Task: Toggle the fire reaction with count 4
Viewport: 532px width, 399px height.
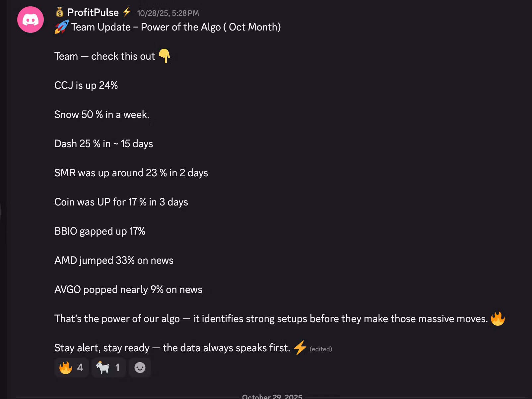Action: pos(71,368)
